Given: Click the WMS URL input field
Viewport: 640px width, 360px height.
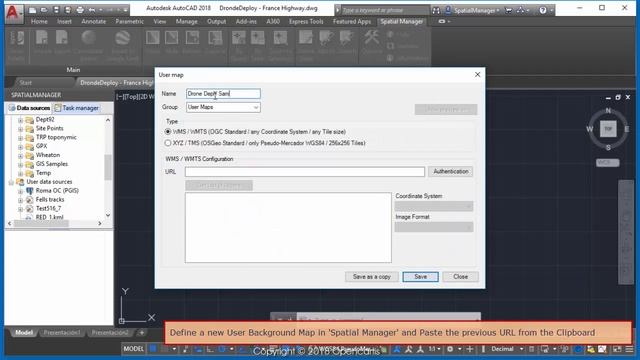Looking at the screenshot, I should [304, 172].
